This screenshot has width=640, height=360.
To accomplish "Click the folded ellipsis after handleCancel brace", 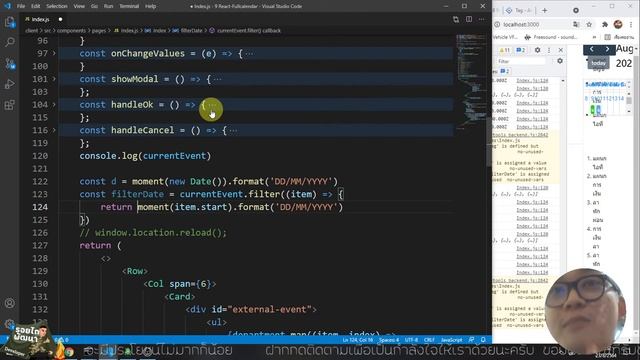I will pyautogui.click(x=233, y=131).
